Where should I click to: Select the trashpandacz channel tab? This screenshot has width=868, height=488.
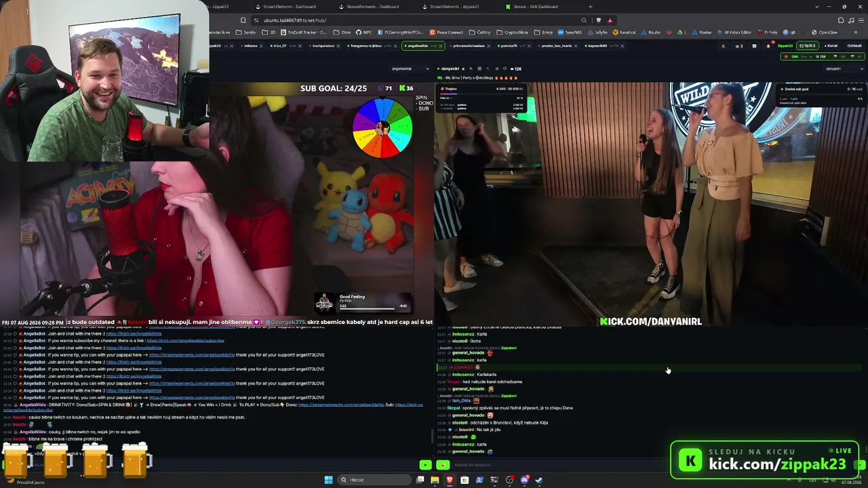[x=323, y=46]
